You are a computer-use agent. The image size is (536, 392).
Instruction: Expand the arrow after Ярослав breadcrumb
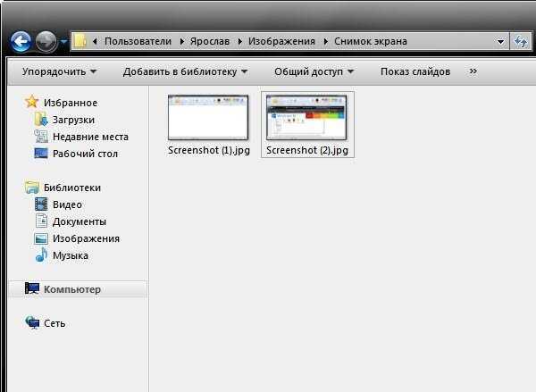(239, 42)
